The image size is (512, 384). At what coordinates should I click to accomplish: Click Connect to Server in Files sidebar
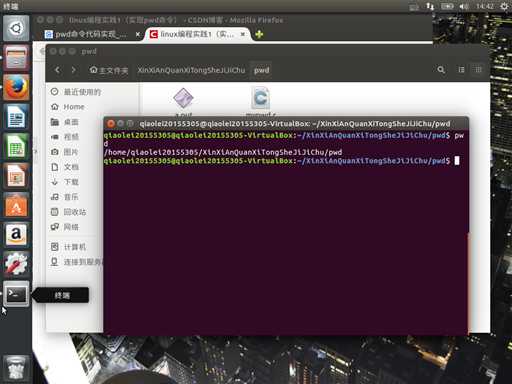tap(76, 262)
